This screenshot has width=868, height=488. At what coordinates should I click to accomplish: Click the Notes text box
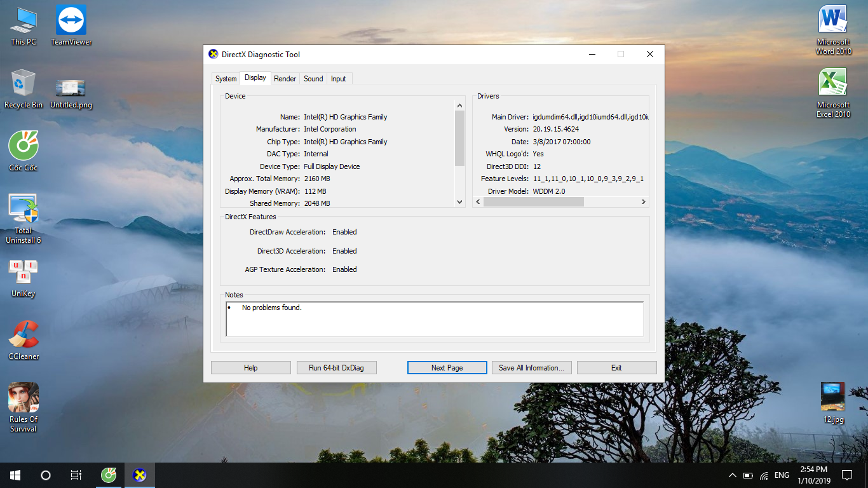435,319
